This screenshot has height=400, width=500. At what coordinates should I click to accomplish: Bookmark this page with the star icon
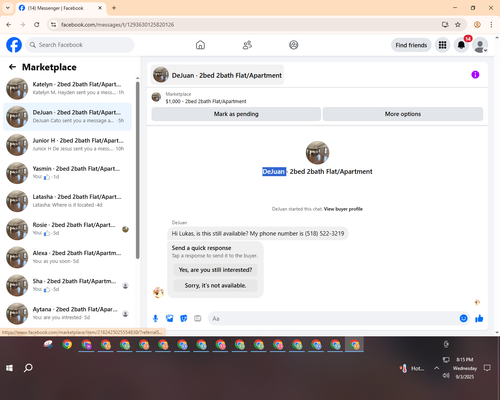pyautogui.click(x=458, y=25)
